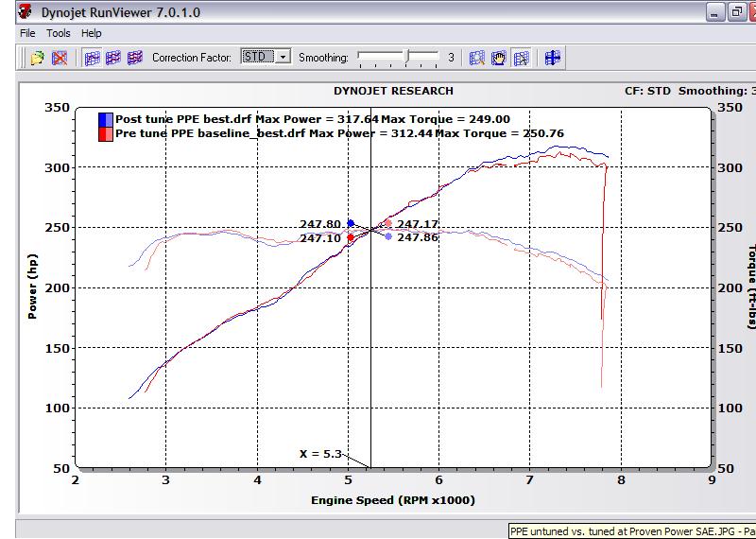756x539 pixels.
Task: Click the Correction Factor: label
Action: tap(192, 58)
